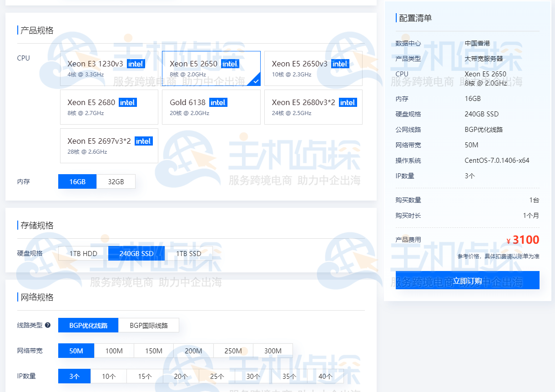The width and height of the screenshot is (555, 392).
Task: Switch memory to 32GB
Action: 116,181
